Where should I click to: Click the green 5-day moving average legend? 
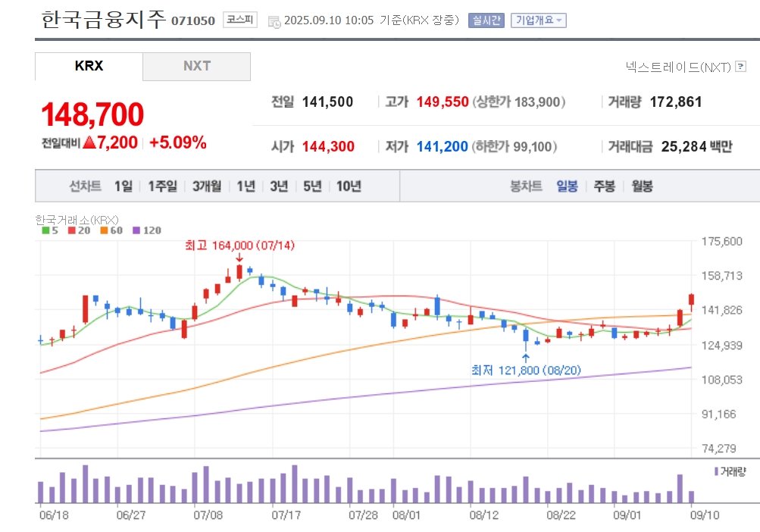click(50, 230)
